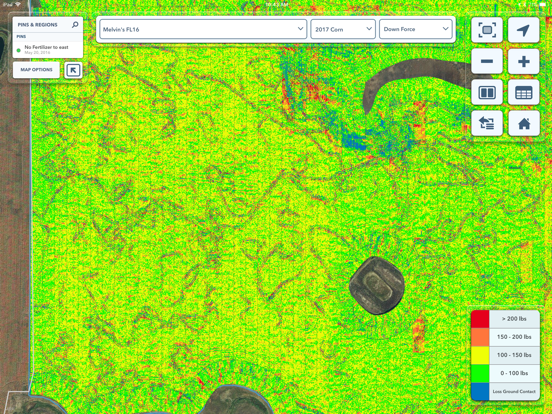The width and height of the screenshot is (552, 414).
Task: Tap the green pin status dot
Action: [x=19, y=50]
